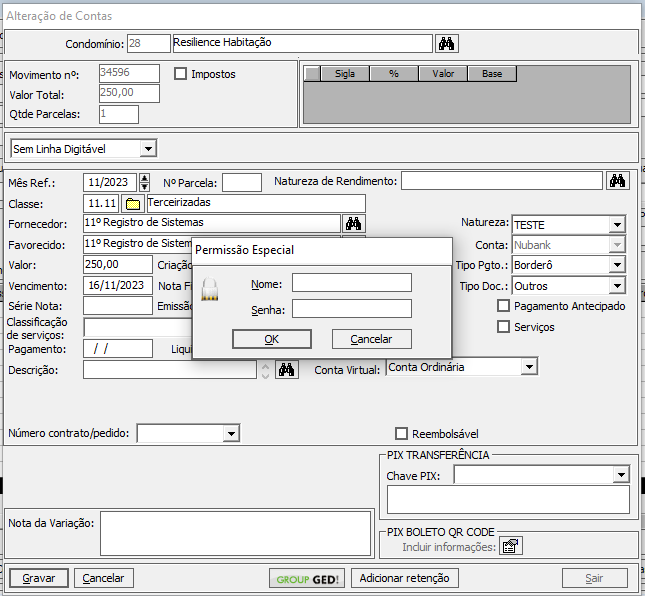This screenshot has width=645, height=596.
Task: Click Adicionar retenção button
Action: [x=405, y=578]
